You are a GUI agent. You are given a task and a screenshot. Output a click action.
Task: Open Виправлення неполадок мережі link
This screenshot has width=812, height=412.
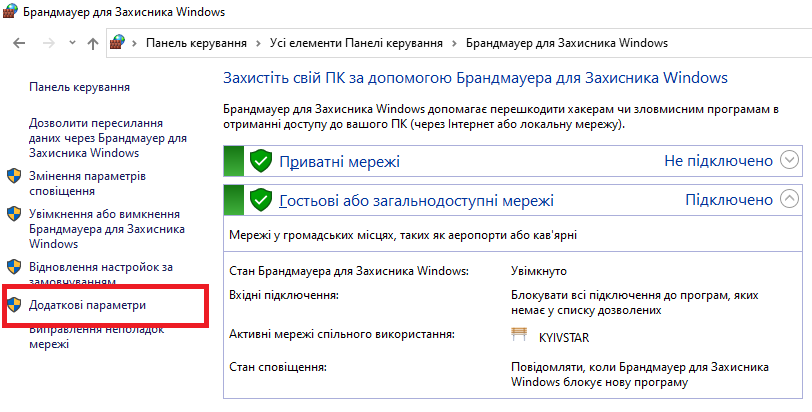pyautogui.click(x=96, y=336)
